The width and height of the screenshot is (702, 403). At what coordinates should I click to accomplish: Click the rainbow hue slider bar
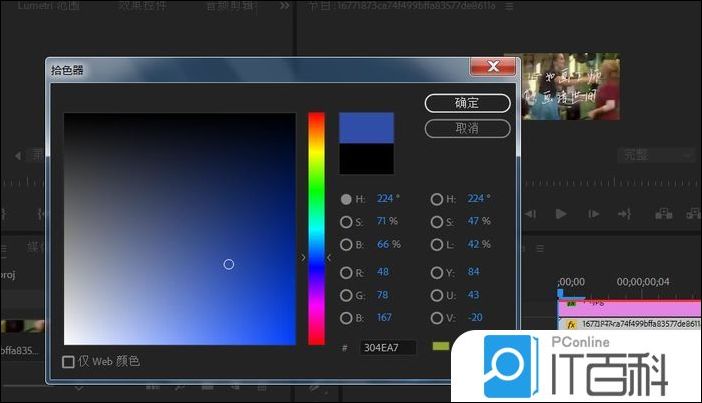click(316, 229)
